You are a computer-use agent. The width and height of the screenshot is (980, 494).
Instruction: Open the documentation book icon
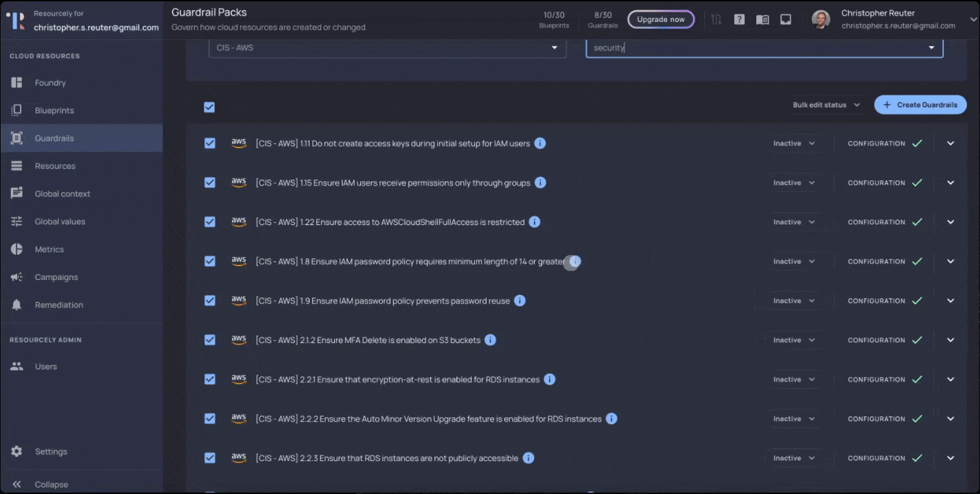point(762,19)
